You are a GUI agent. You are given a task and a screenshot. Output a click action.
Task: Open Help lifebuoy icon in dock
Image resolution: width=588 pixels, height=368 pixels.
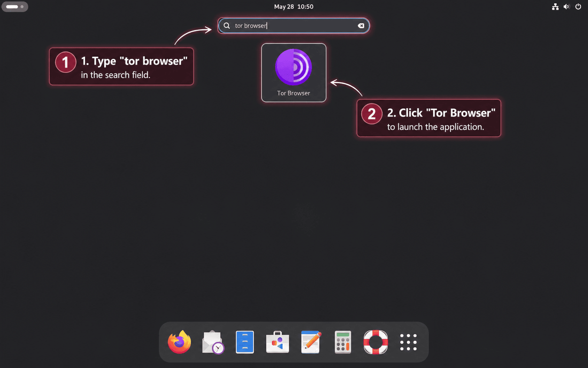(375, 342)
